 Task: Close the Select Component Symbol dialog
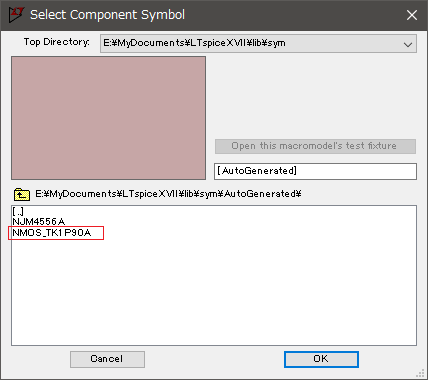[x=412, y=15]
